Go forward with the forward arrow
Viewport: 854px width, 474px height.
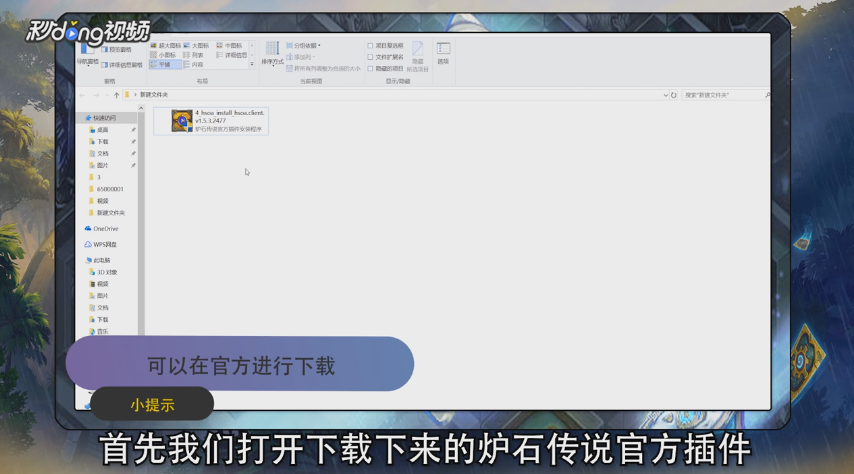pos(96,95)
